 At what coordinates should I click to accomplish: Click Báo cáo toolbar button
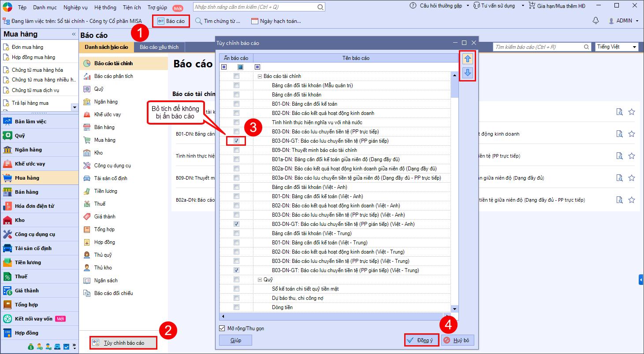[171, 21]
